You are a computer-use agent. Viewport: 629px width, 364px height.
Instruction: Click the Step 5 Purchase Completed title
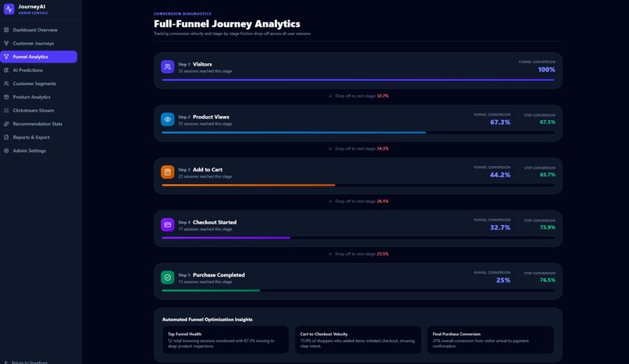(211, 274)
